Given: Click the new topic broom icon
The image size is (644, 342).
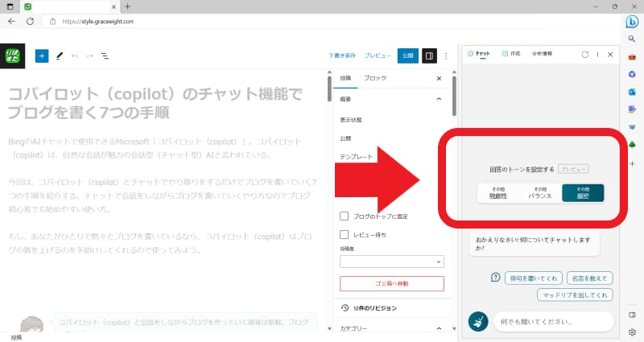Looking at the screenshot, I should pos(478,321).
